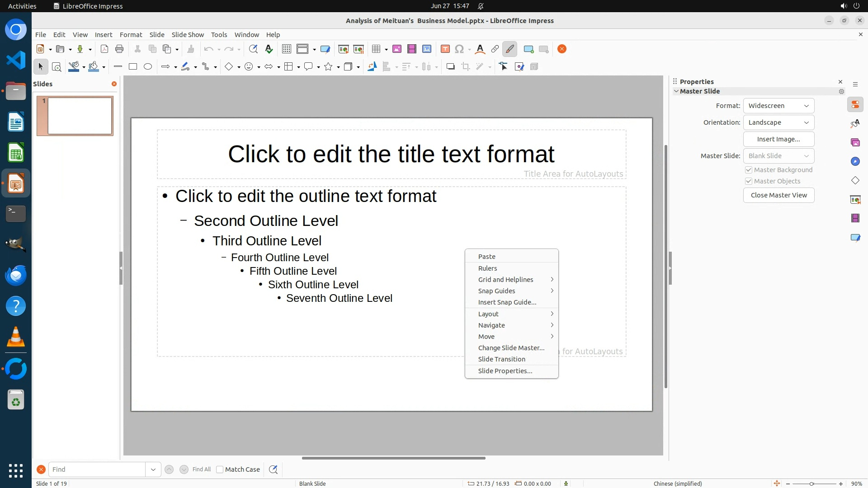Image resolution: width=868 pixels, height=488 pixels.
Task: Toggle the Master Objects checkbox
Action: [x=749, y=181]
